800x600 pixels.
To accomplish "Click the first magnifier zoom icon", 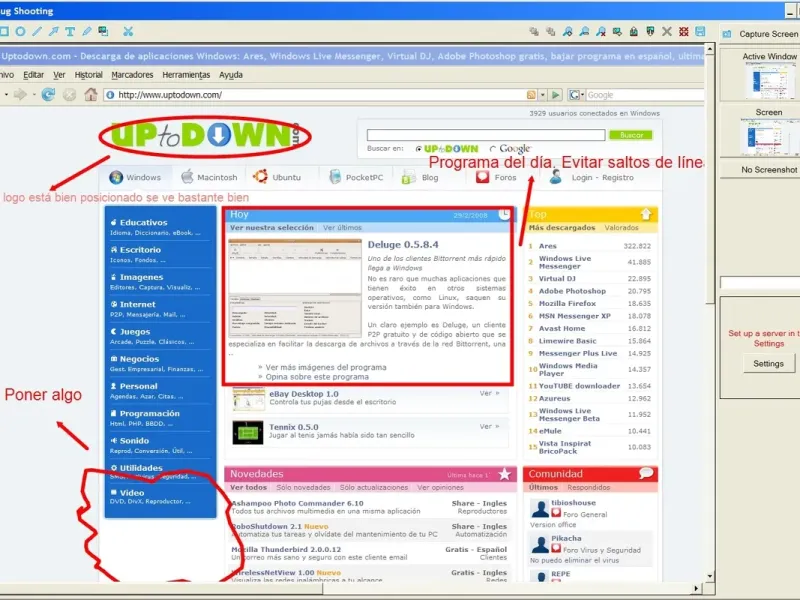I will 567,32.
